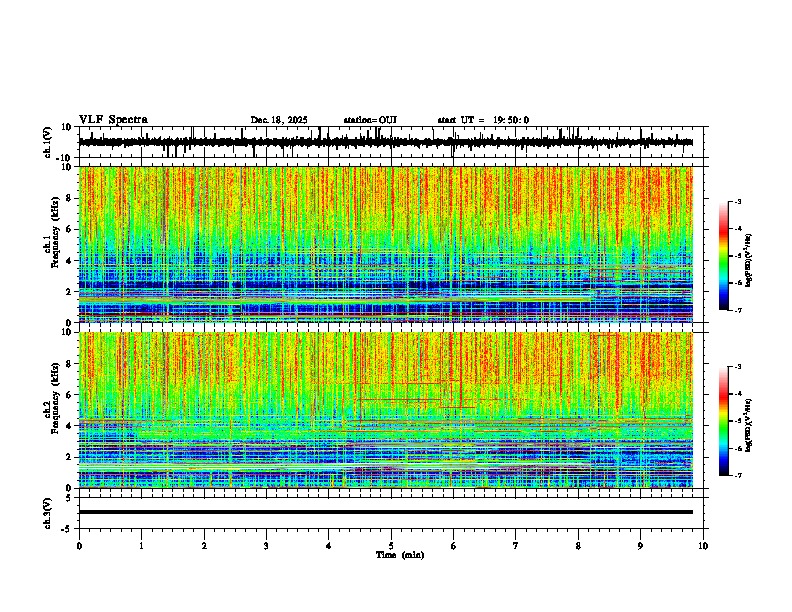Select the 'start UT = 19:50: 0' text
Viewport: 792px width, 612px height.
[x=483, y=120]
